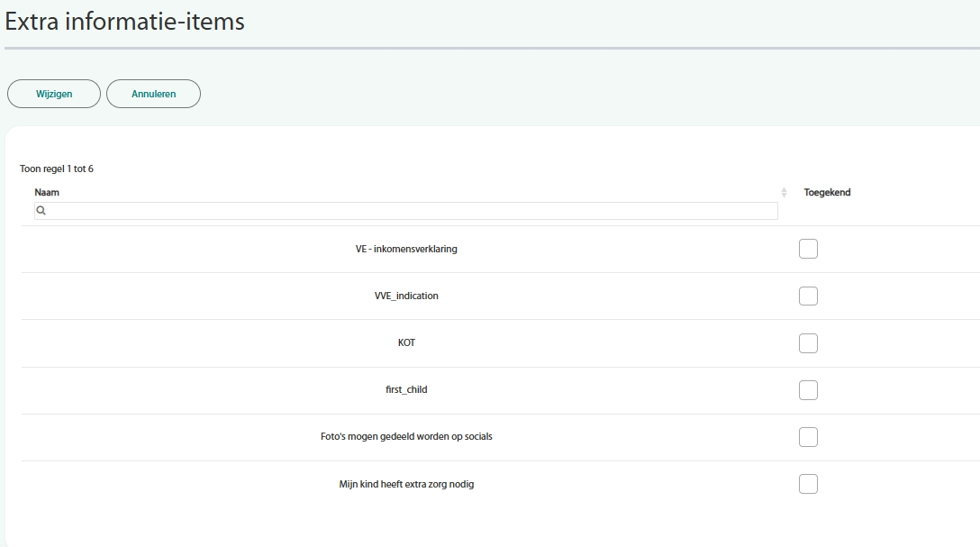Click the Annuleren button

coord(153,94)
